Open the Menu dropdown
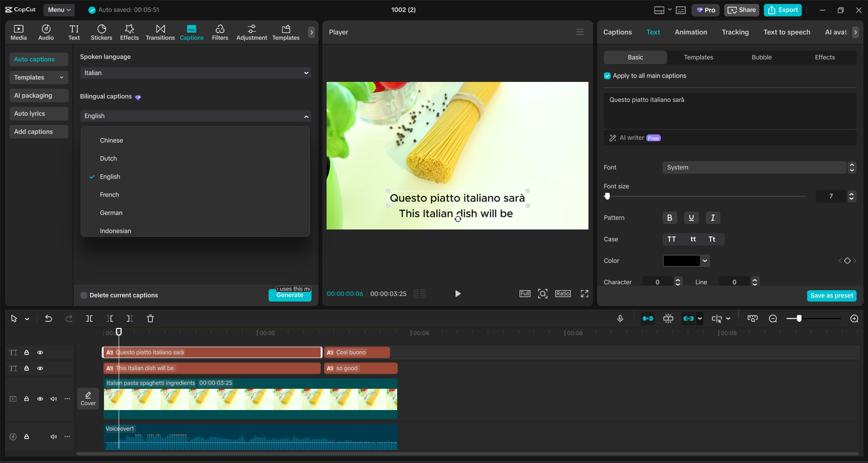 (x=59, y=10)
